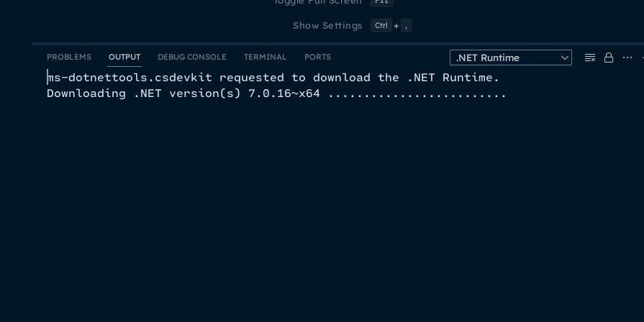Open the DEBUG CONSOLE tab
Viewport: 644px width, 322px height.
click(192, 57)
